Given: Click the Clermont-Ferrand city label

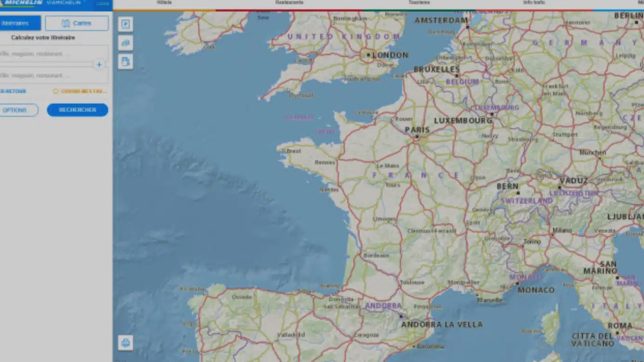Looking at the screenshot, I should point(432,231).
